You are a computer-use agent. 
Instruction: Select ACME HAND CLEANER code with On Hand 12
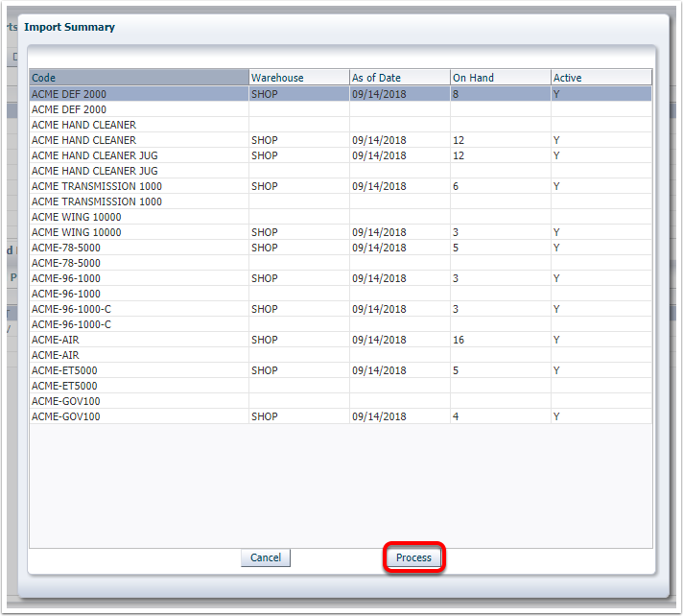[x=139, y=140]
